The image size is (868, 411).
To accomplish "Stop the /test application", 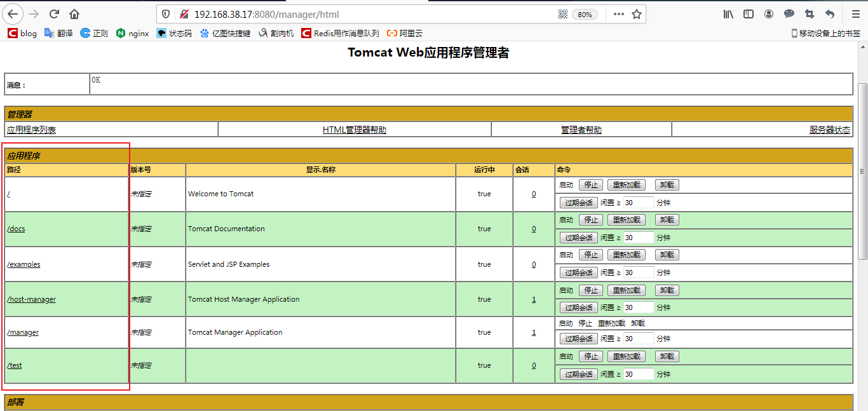I will [591, 356].
